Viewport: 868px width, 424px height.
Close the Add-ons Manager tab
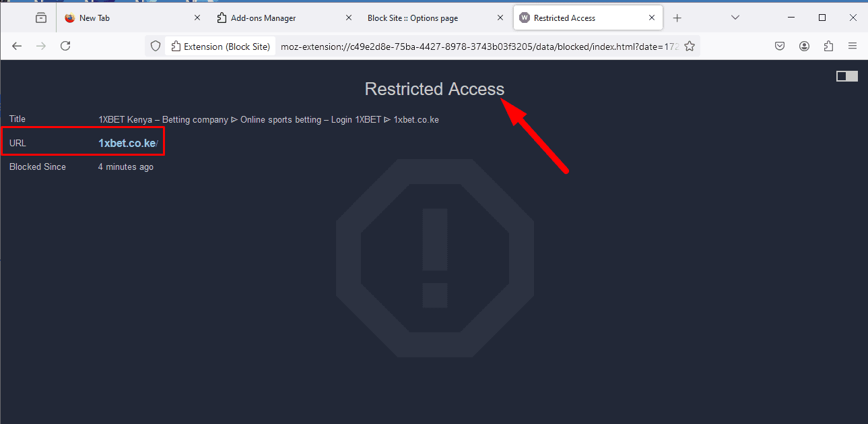click(348, 18)
